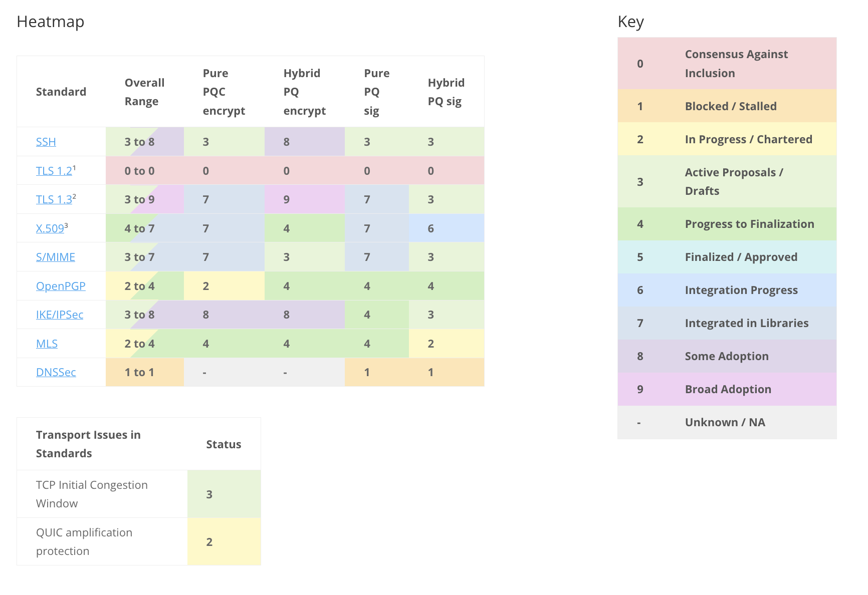This screenshot has height=595, width=868.
Task: Navigate to the OpenPGP link
Action: click(61, 286)
